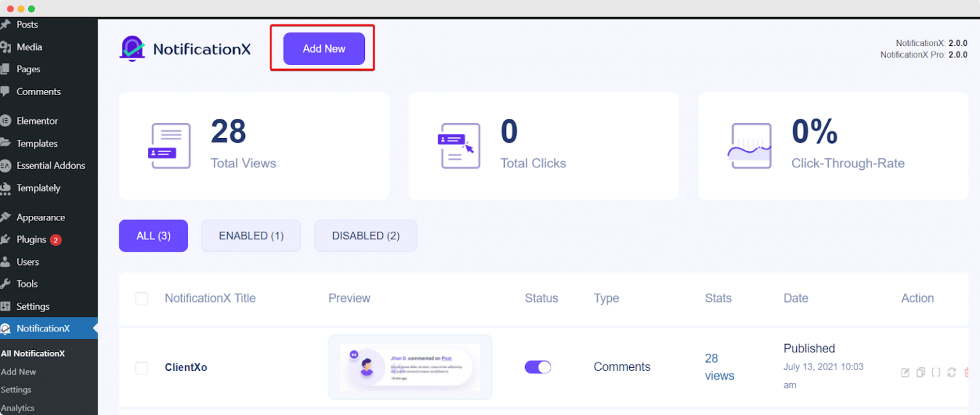Switch to the ENABLED notifications filter
Viewport: 980px width, 415px height.
click(x=251, y=236)
